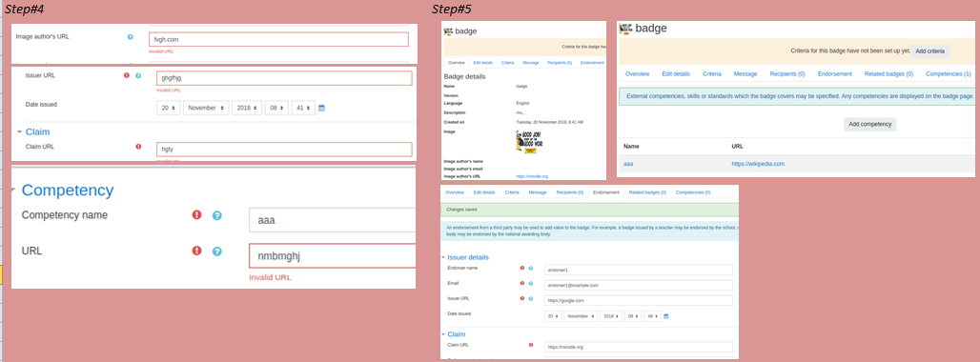
Task: Click required icon for the Competency URL field
Action: tap(197, 251)
